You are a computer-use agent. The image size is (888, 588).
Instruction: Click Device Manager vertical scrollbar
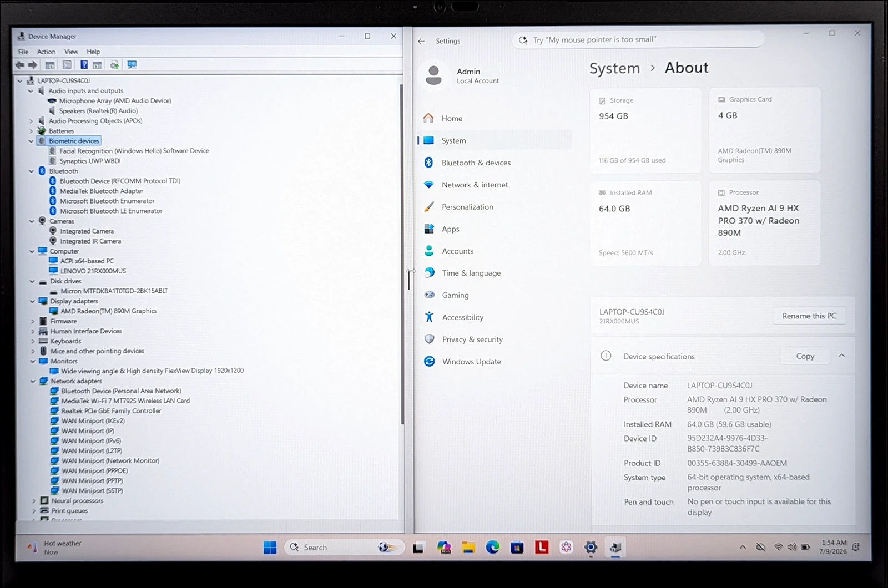[x=401, y=254]
